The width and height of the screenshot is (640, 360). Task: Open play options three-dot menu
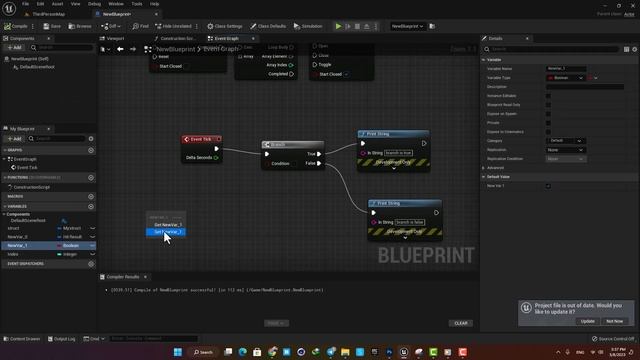pos(376,26)
